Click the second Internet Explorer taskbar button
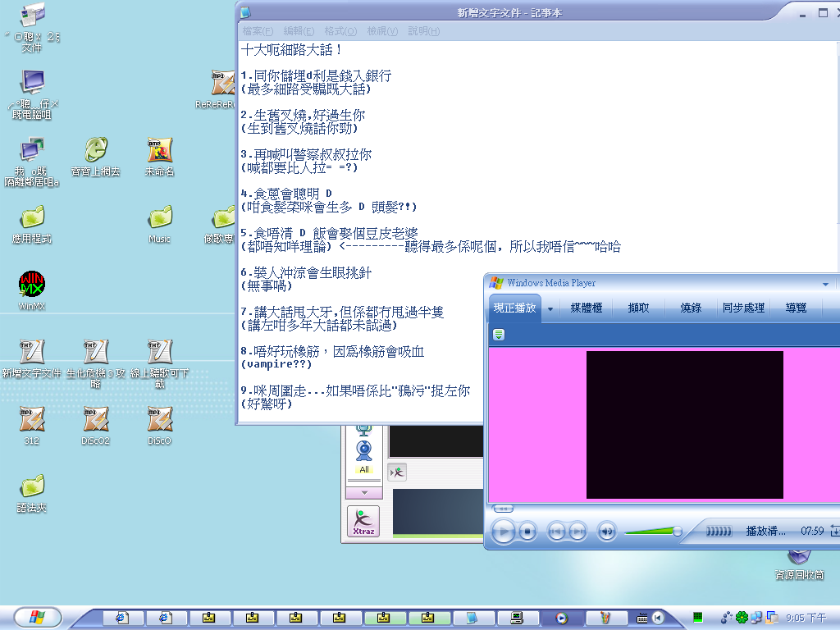The height and width of the screenshot is (630, 840). point(166,618)
